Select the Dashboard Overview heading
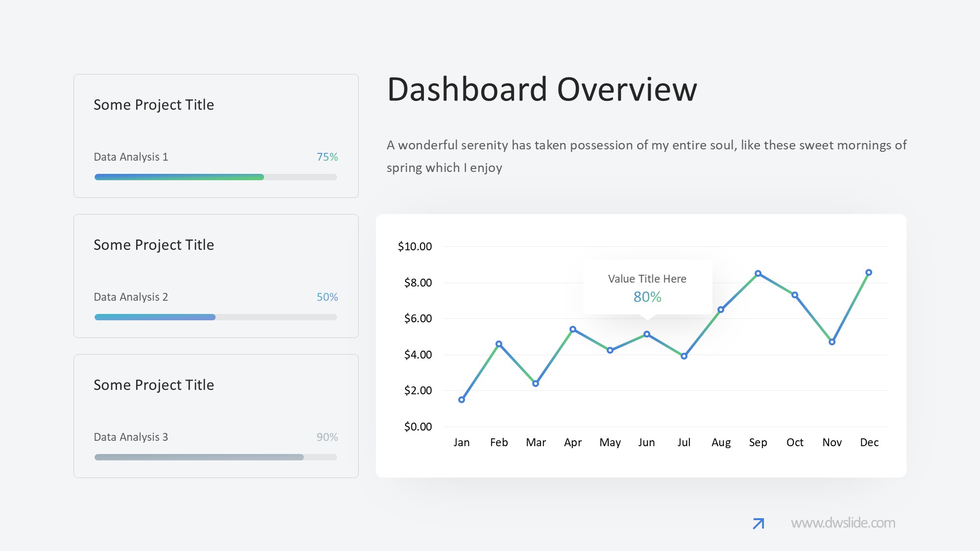The width and height of the screenshot is (980, 551). click(x=542, y=90)
